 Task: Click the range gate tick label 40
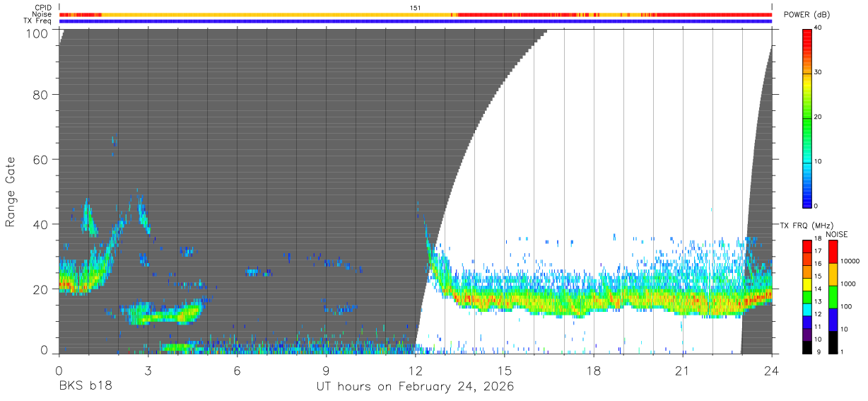tap(41, 223)
